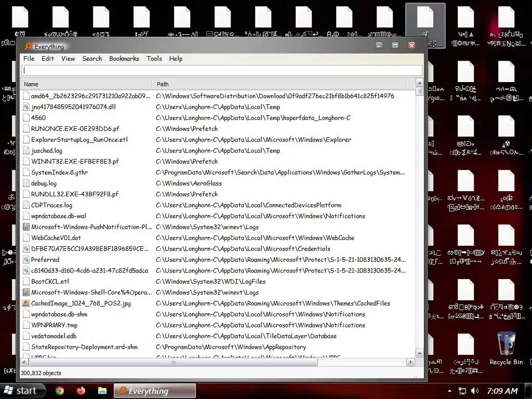
Task: Launch Firefox from the taskbar
Action: pyautogui.click(x=81, y=391)
